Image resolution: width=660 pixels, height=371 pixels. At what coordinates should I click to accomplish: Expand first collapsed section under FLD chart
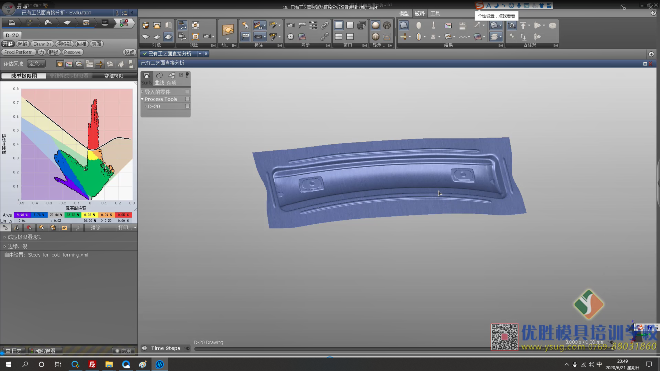pos(5,237)
